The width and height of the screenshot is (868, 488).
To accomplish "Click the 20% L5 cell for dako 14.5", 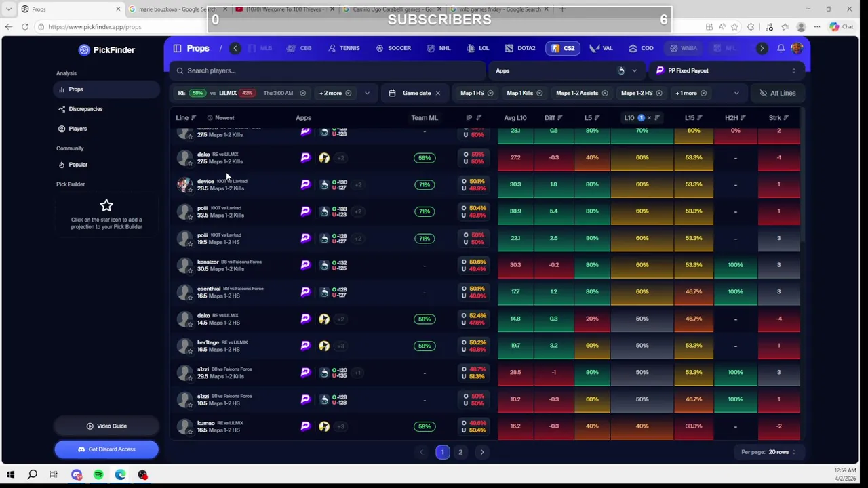I will click(x=592, y=319).
